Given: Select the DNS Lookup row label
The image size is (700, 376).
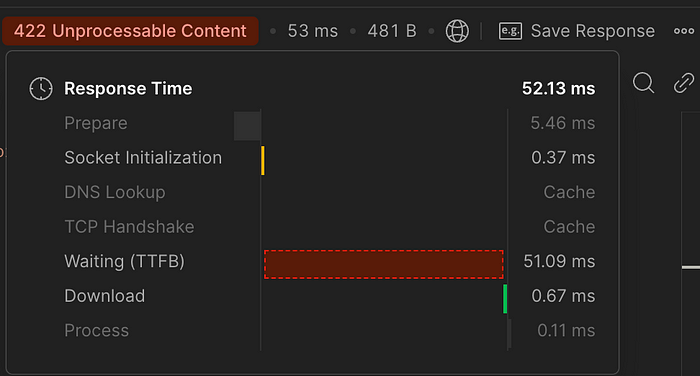Looking at the screenshot, I should [115, 192].
